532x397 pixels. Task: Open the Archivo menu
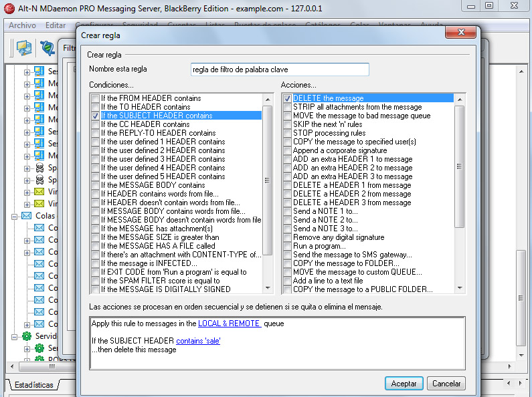(x=22, y=25)
